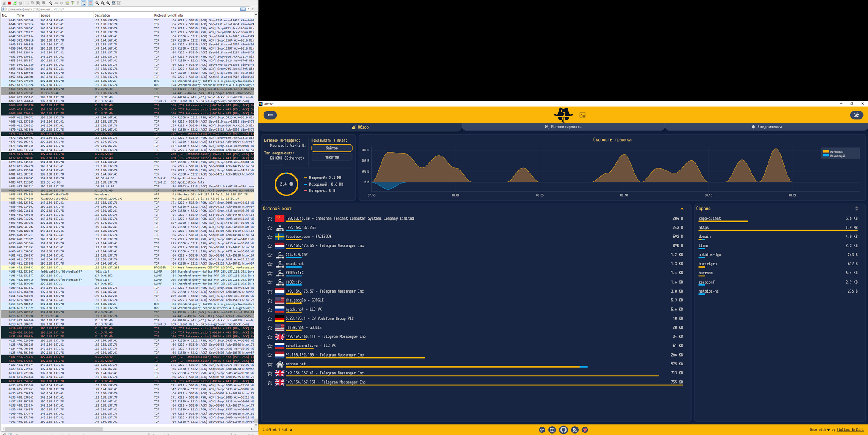Screen dimensions: 868x435
Task: Restart the current Wireshark capture
Action: pyautogui.click(x=15, y=3)
